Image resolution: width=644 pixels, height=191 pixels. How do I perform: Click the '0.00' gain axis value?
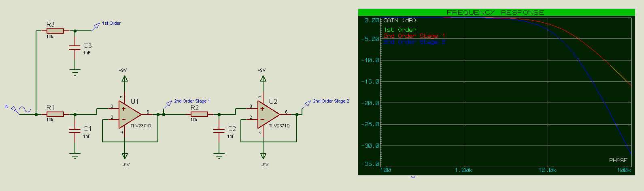[x=372, y=20]
